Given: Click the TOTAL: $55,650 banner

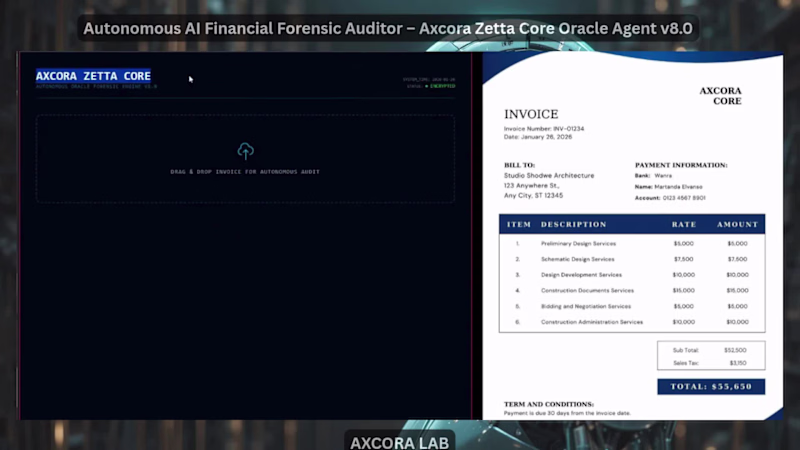Looking at the screenshot, I should click(x=711, y=387).
